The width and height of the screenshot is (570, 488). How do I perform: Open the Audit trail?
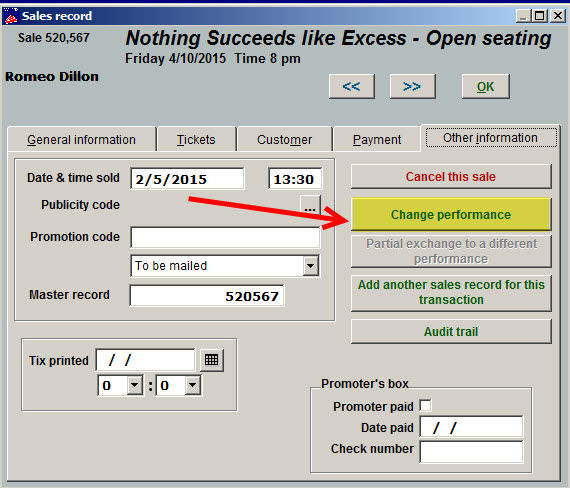[451, 331]
